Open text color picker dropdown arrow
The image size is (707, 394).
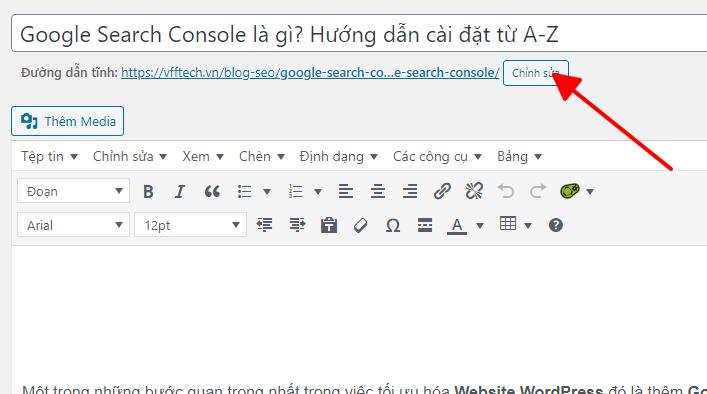pyautogui.click(x=480, y=225)
